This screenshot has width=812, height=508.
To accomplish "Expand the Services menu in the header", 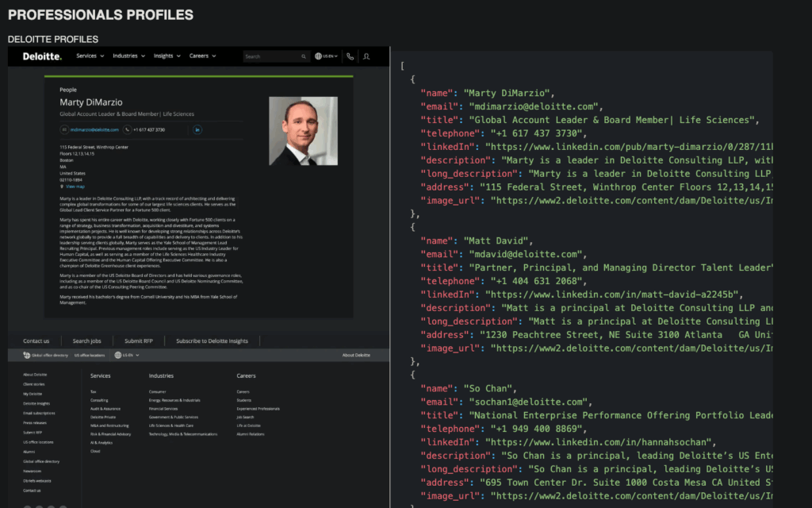I will click(90, 56).
